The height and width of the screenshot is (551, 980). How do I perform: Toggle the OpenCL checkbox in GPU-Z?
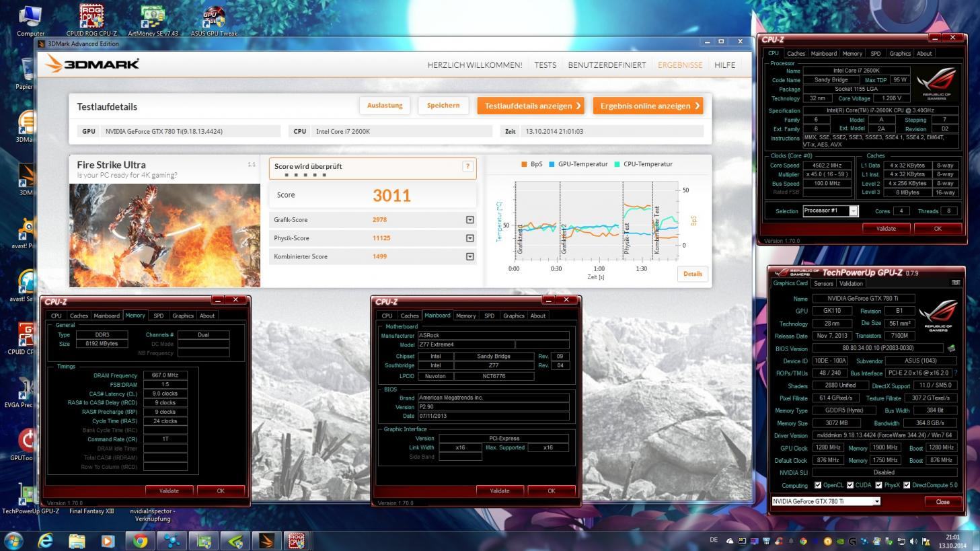(818, 485)
